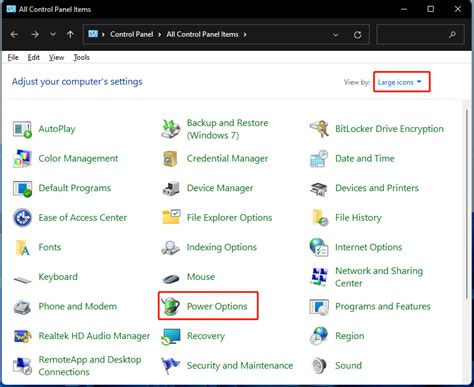Open the Sound speaker icon

(x=319, y=366)
